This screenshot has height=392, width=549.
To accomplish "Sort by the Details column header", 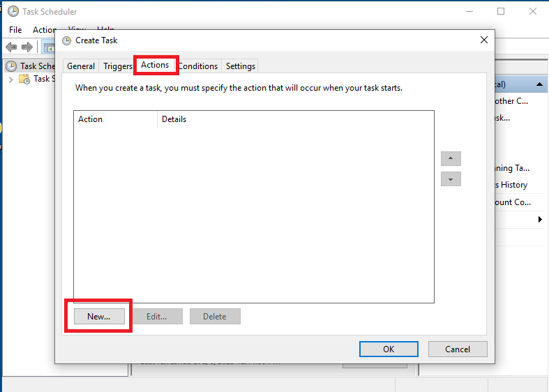I will (x=174, y=119).
